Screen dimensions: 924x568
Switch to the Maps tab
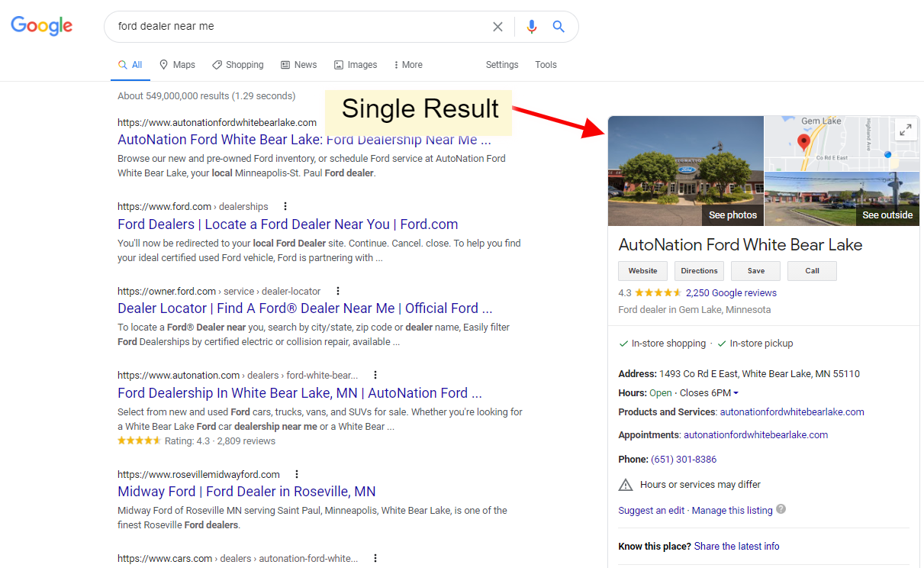[177, 65]
